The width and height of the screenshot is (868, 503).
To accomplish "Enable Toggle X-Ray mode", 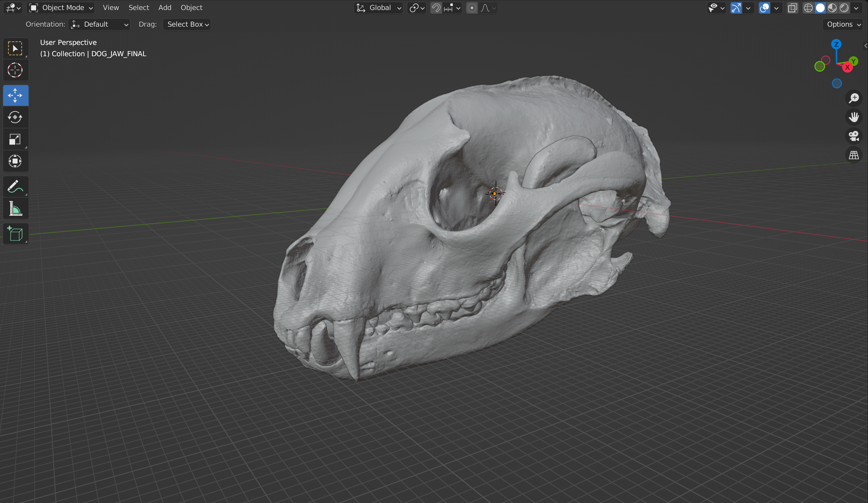I will coord(793,8).
